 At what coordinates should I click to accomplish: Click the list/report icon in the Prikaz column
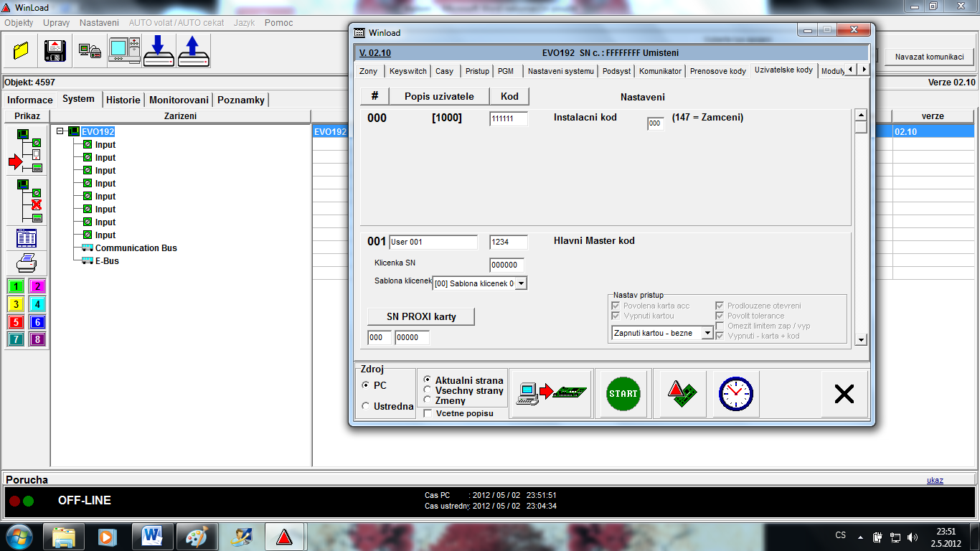26,237
